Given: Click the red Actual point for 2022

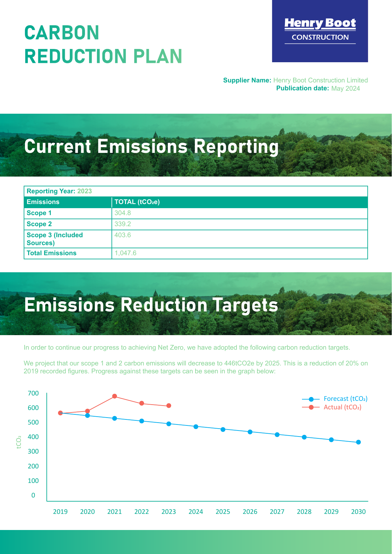Looking at the screenshot, I should (x=142, y=403).
